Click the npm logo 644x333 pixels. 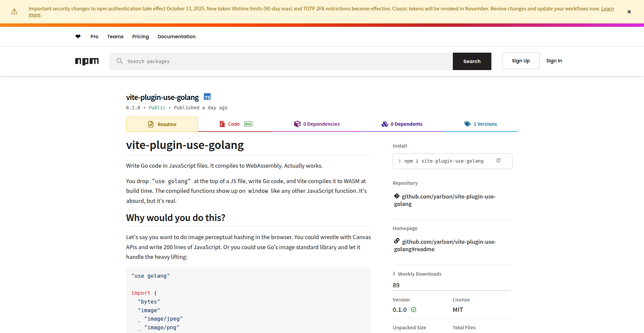(x=87, y=61)
